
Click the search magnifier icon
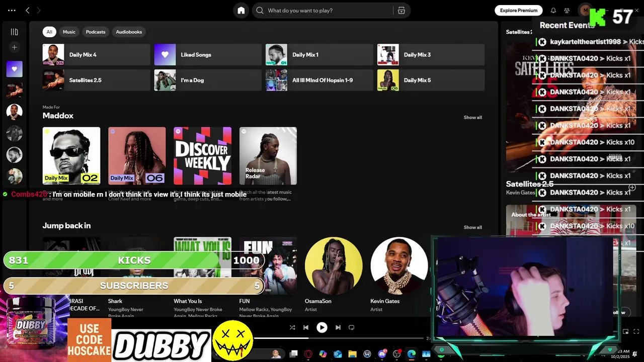click(260, 10)
